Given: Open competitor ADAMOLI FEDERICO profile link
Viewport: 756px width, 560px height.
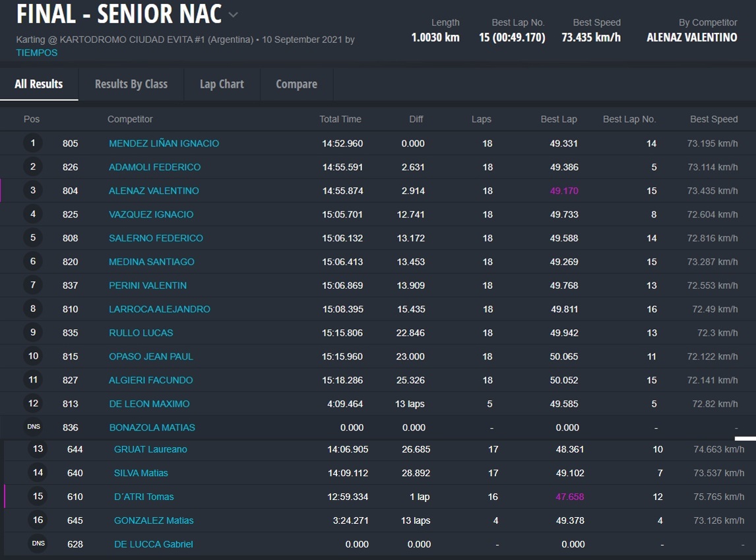Looking at the screenshot, I should pos(154,168).
